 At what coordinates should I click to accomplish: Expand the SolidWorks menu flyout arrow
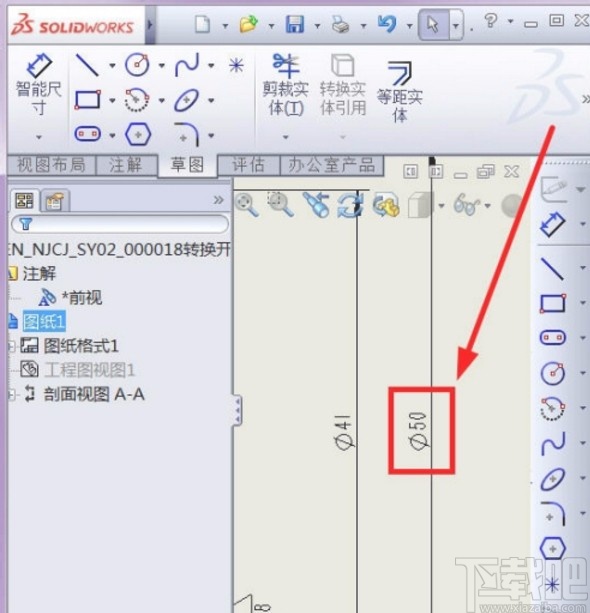(x=150, y=26)
